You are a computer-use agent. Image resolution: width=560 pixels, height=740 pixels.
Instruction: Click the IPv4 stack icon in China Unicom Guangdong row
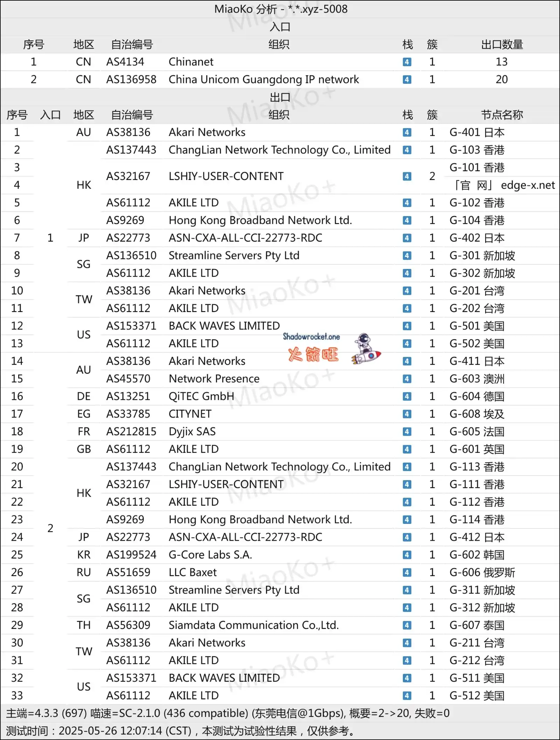pyautogui.click(x=407, y=79)
